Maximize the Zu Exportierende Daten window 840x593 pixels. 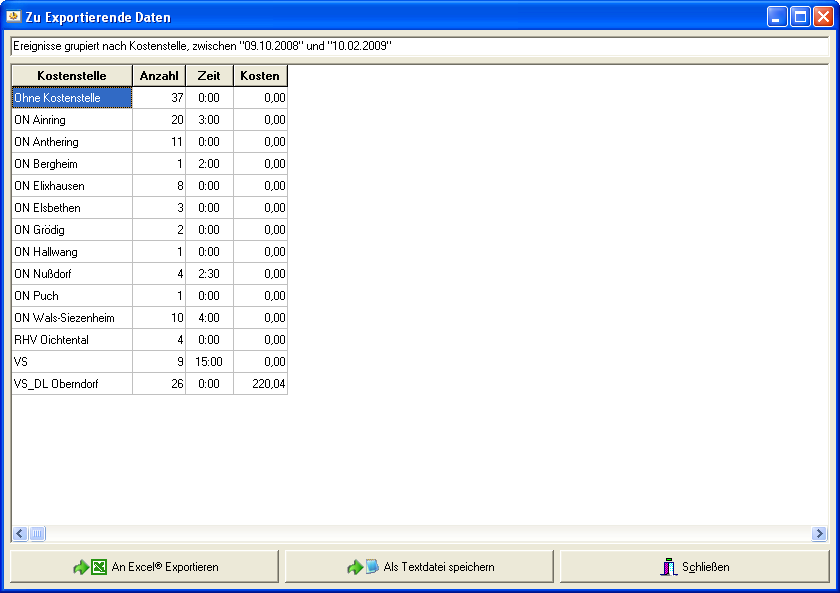coord(800,17)
